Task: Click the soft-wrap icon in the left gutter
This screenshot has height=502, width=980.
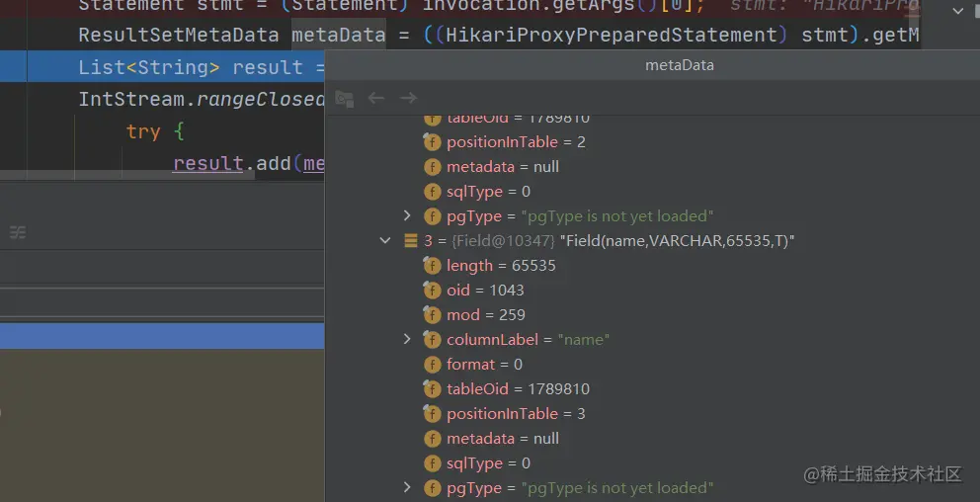Action: (18, 233)
